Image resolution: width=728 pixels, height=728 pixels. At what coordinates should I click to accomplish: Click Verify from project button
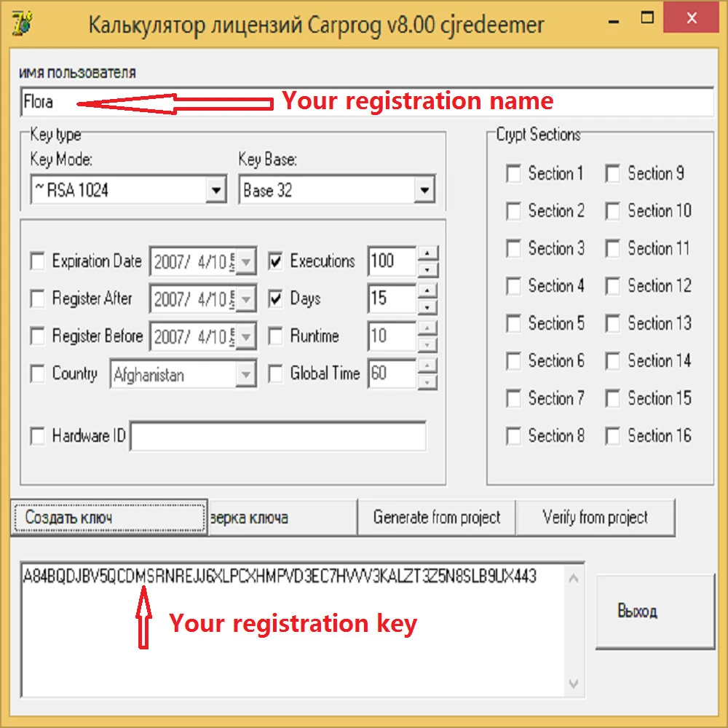click(x=596, y=517)
